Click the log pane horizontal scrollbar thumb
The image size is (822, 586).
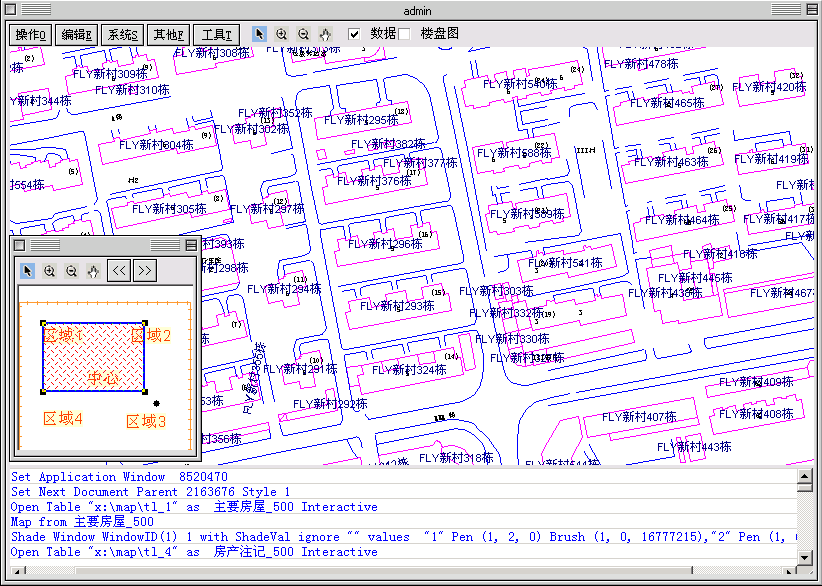tap(384, 570)
